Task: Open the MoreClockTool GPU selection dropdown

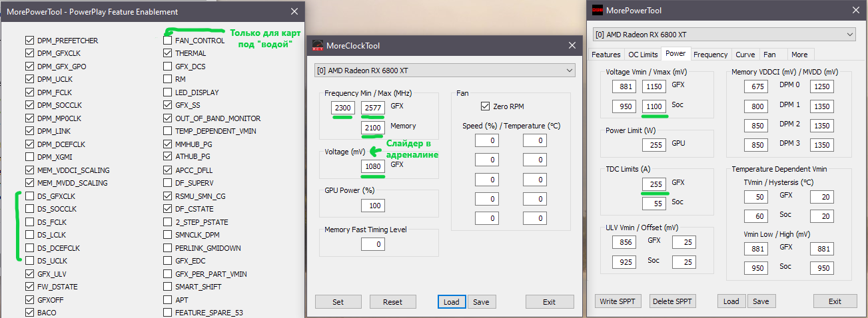Action: click(444, 70)
